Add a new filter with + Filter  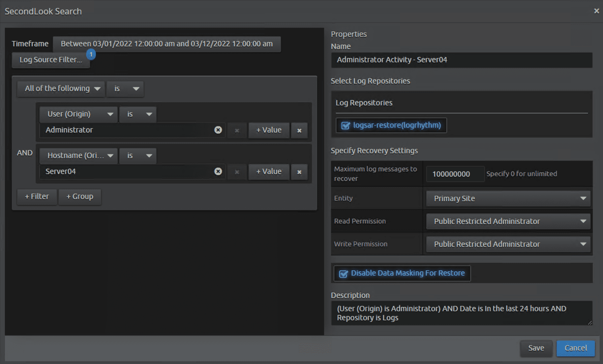pyautogui.click(x=37, y=196)
